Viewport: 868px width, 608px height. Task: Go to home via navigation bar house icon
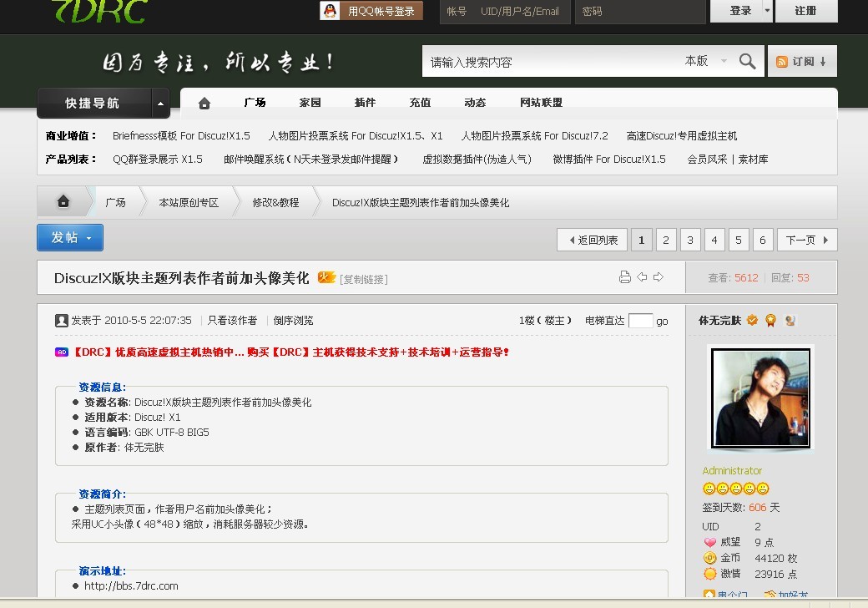click(204, 103)
